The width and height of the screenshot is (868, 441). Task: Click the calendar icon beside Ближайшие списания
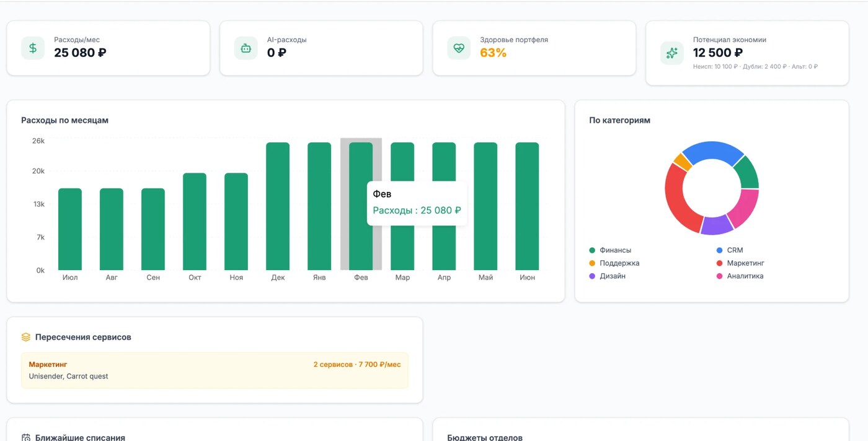tap(26, 437)
